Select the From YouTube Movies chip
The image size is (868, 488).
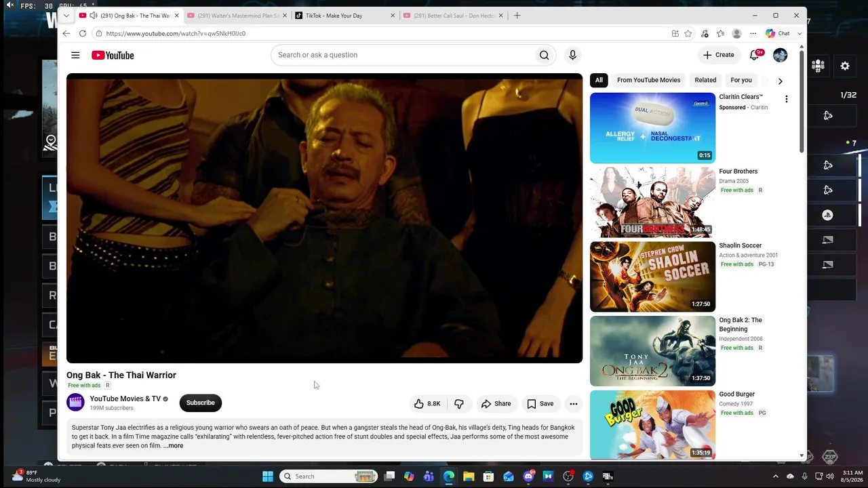[648, 80]
